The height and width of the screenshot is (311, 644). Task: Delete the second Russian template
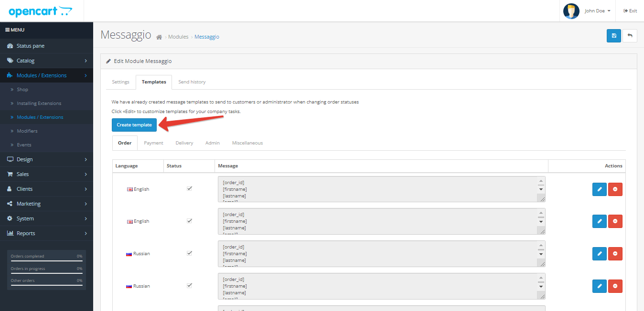point(615,286)
